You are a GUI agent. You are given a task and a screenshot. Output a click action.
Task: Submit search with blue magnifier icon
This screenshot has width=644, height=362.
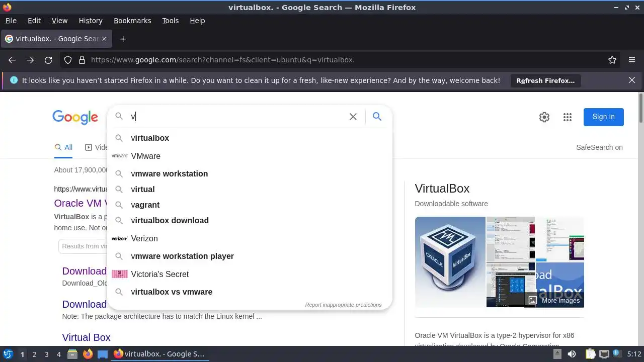(377, 117)
